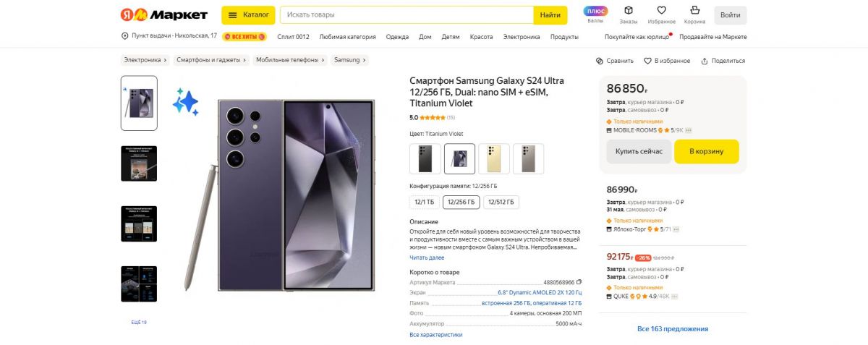Select the 12/1 ТБ memory option
868x345 pixels.
coord(425,203)
